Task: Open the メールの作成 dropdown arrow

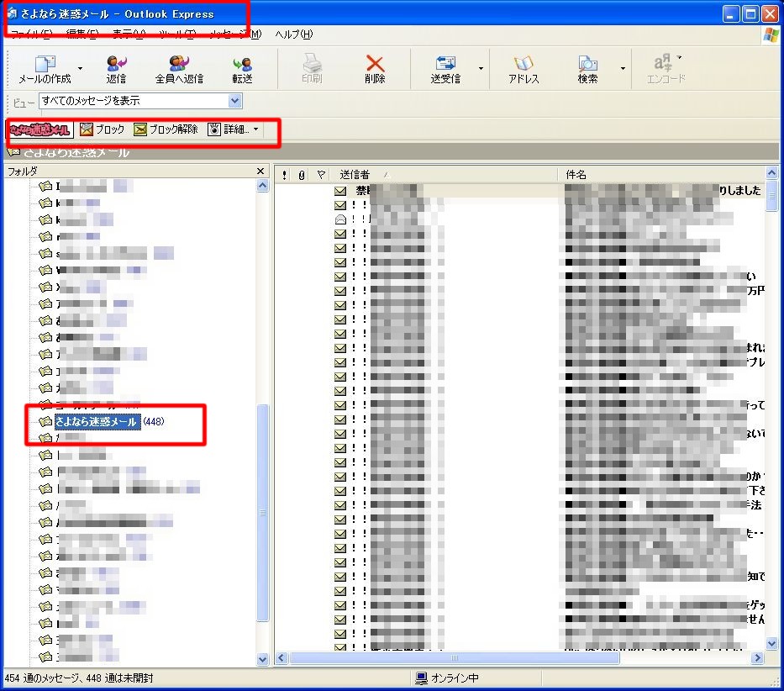Action: pyautogui.click(x=80, y=69)
